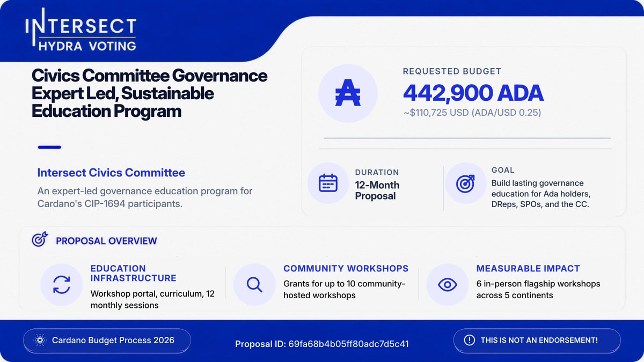
Task: Click the Proposal ID 69fa68b4b05ff80adc7d5c41 text
Action: coord(322,344)
